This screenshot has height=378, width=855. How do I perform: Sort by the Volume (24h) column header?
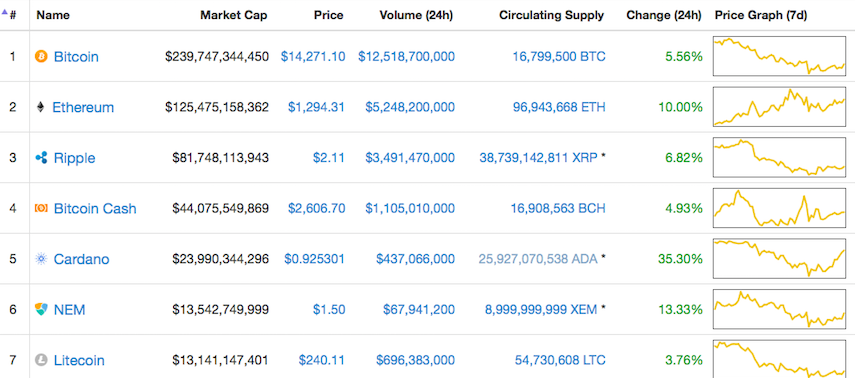[x=416, y=15]
